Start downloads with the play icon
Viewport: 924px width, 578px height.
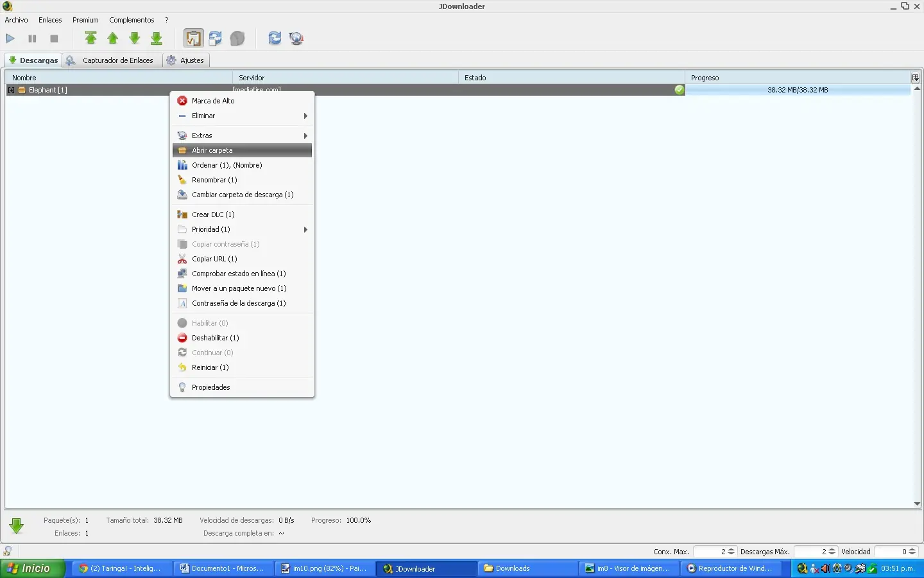pos(10,39)
